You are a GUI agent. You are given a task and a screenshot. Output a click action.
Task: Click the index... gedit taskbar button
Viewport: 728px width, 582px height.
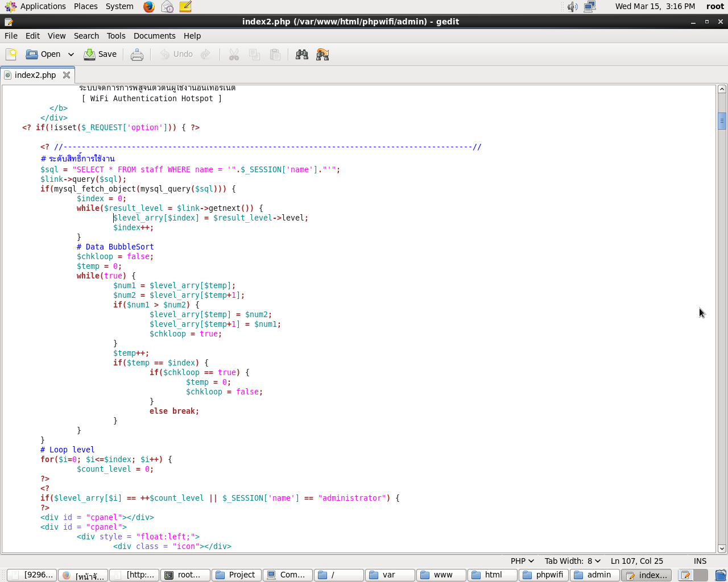coord(646,575)
